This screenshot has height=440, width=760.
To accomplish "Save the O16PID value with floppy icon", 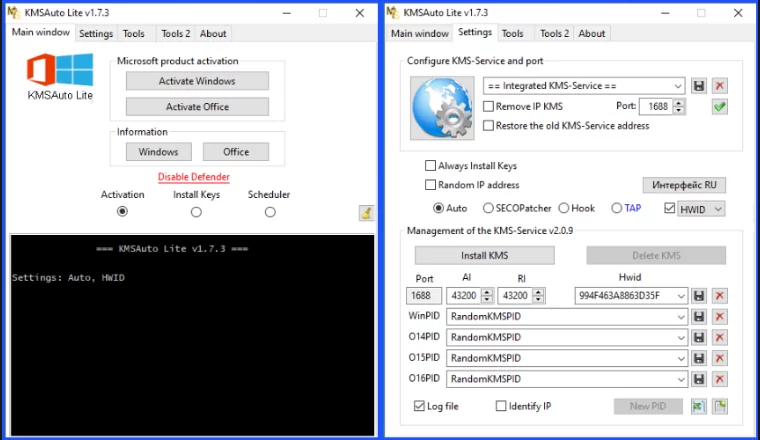I will click(x=698, y=379).
